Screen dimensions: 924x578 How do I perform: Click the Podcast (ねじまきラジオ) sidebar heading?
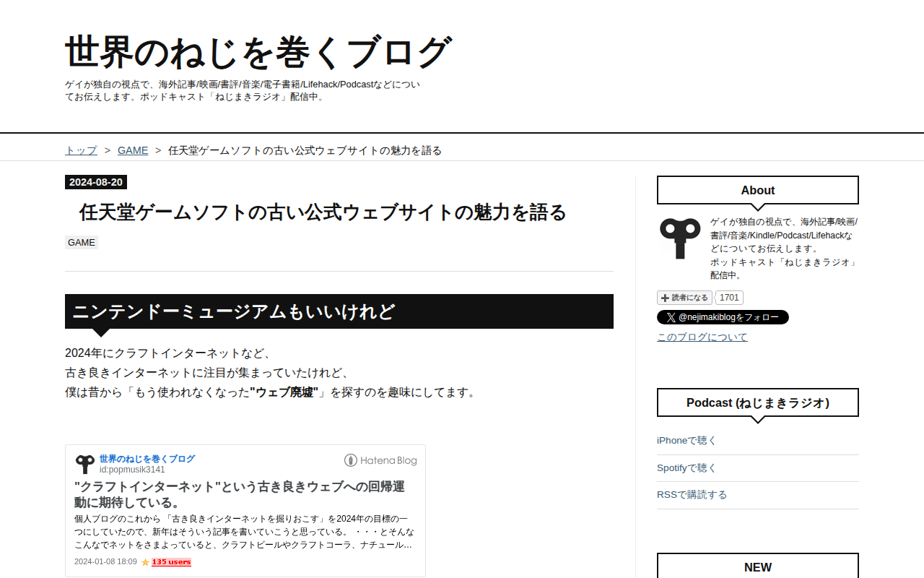pos(758,402)
